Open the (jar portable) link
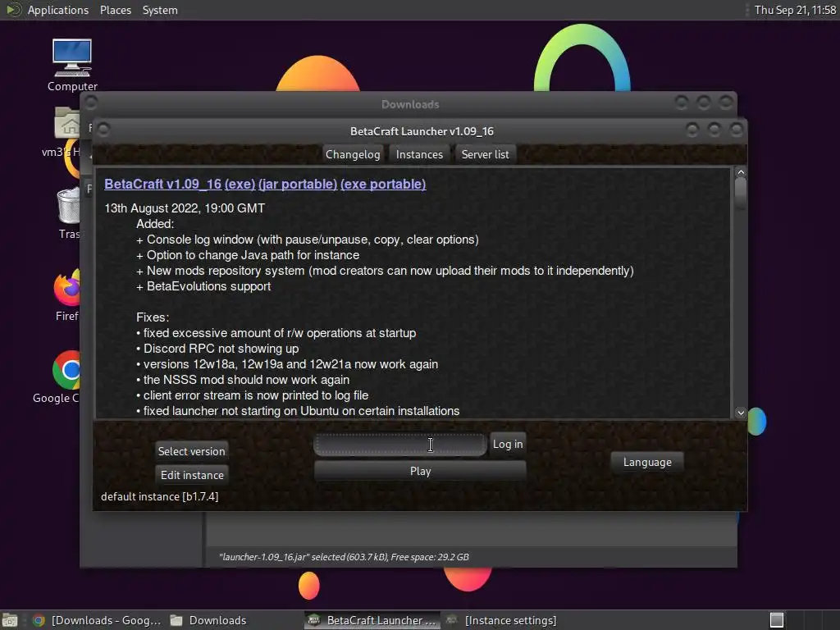 point(298,185)
